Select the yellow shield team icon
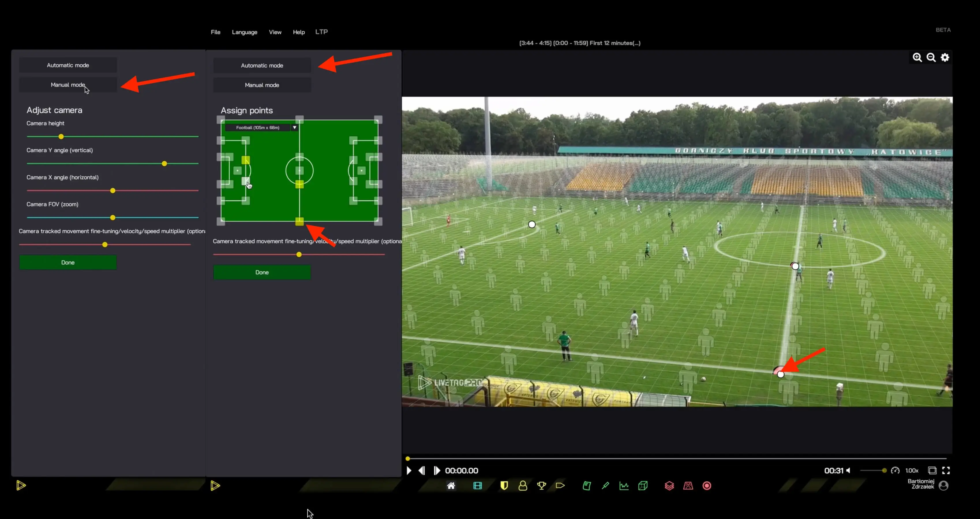Image resolution: width=980 pixels, height=519 pixels. point(504,486)
